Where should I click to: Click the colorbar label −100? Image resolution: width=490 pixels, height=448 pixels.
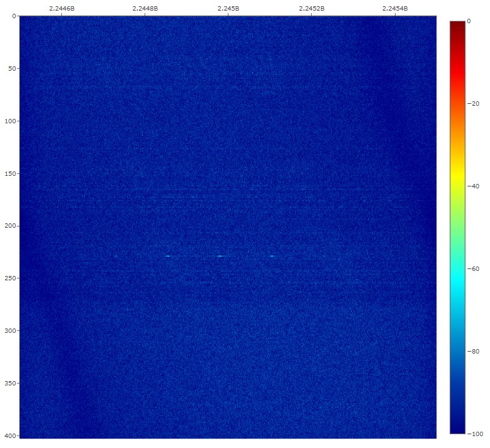point(475,434)
